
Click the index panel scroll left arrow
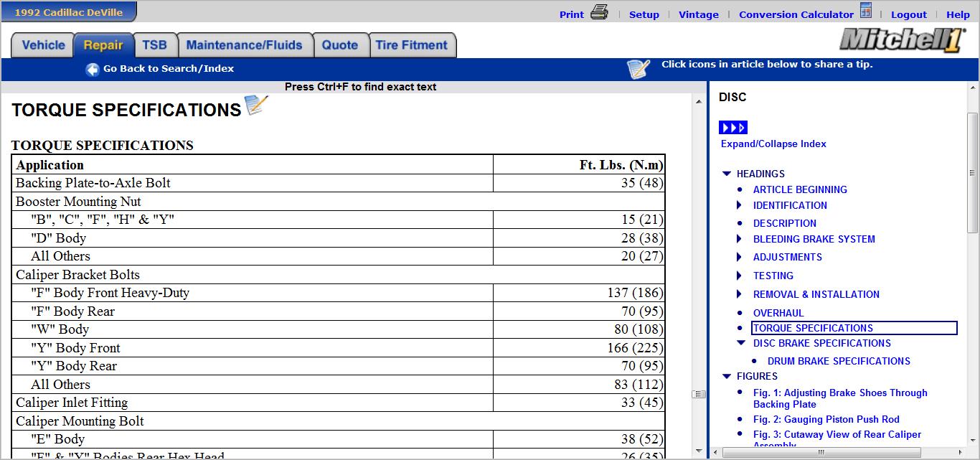click(714, 452)
